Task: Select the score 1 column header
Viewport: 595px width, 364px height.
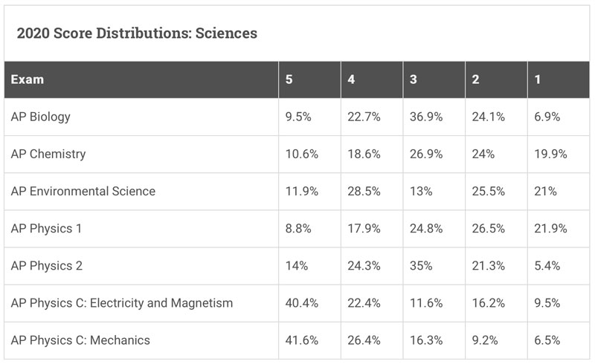Action: 559,79
